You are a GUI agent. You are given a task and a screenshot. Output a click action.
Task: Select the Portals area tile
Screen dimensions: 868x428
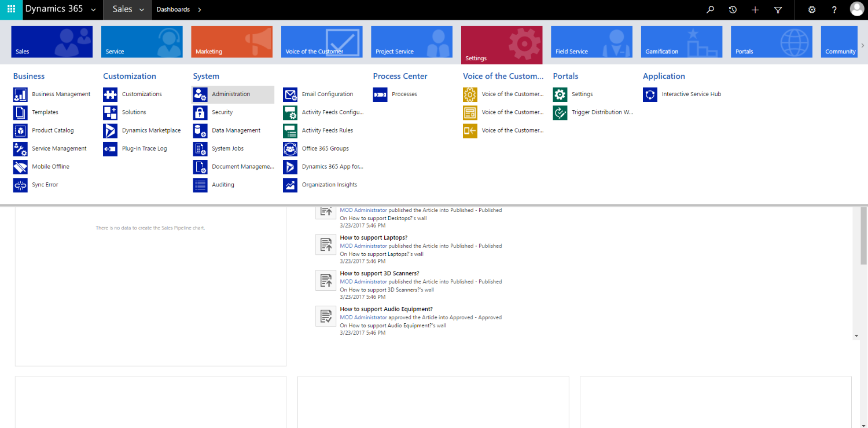tap(771, 42)
